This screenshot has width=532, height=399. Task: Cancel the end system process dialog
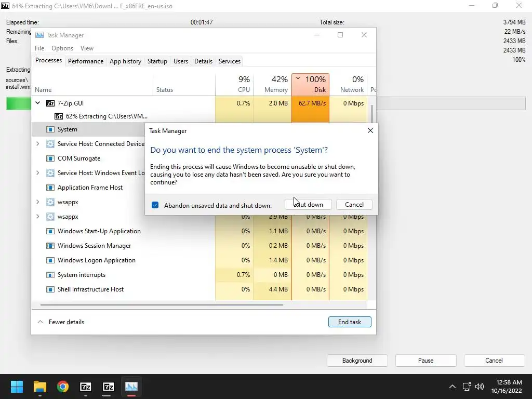pos(354,205)
